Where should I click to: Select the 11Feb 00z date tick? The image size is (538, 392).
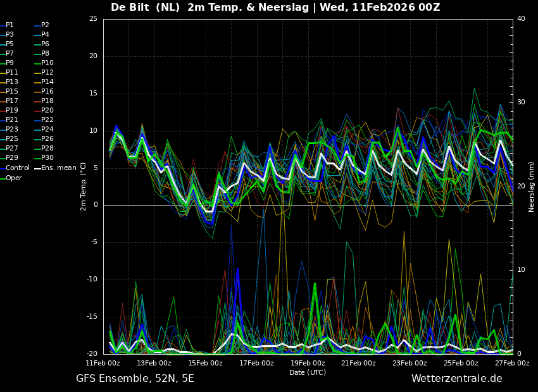pyautogui.click(x=103, y=363)
